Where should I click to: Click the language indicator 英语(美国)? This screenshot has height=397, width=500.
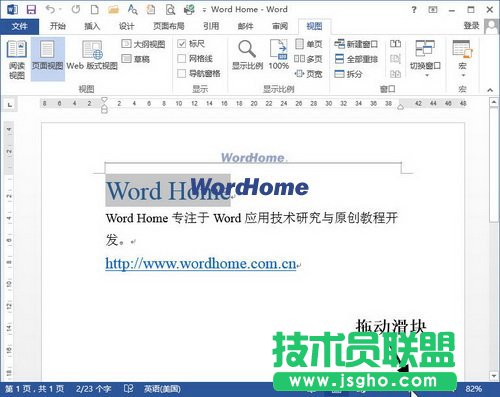(162, 389)
